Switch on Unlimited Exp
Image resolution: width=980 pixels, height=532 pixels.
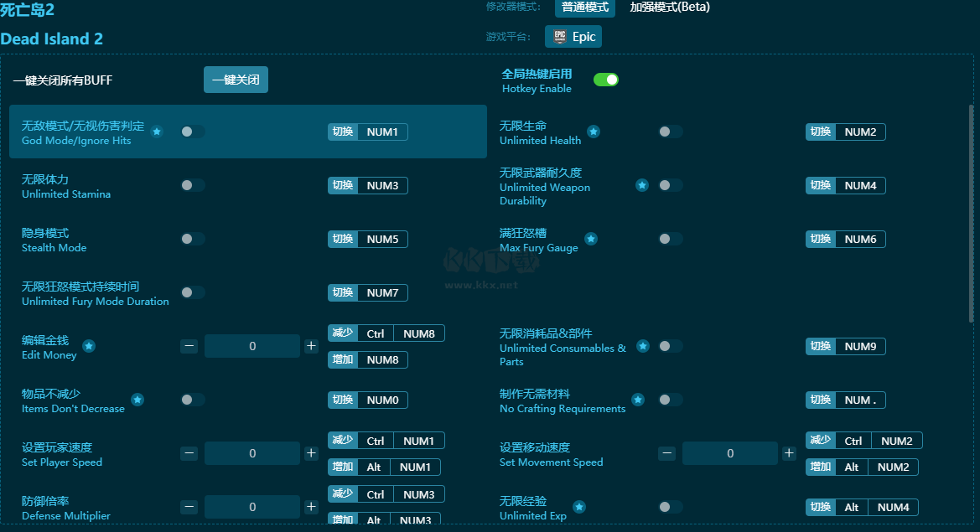click(670, 507)
